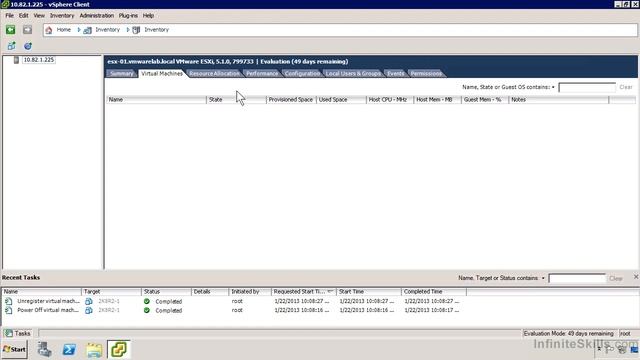Close the Recent Tasks panel
This screenshot has width=640, height=360.
coord(636,277)
